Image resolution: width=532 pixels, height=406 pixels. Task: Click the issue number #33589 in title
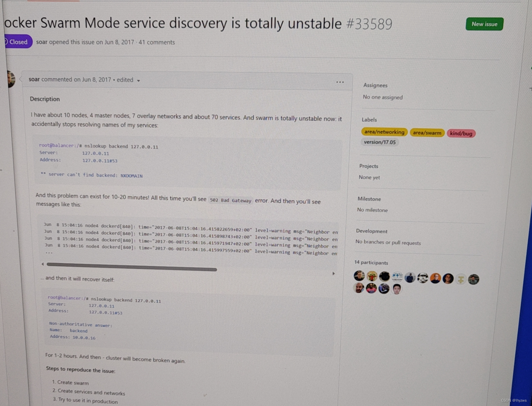(369, 24)
